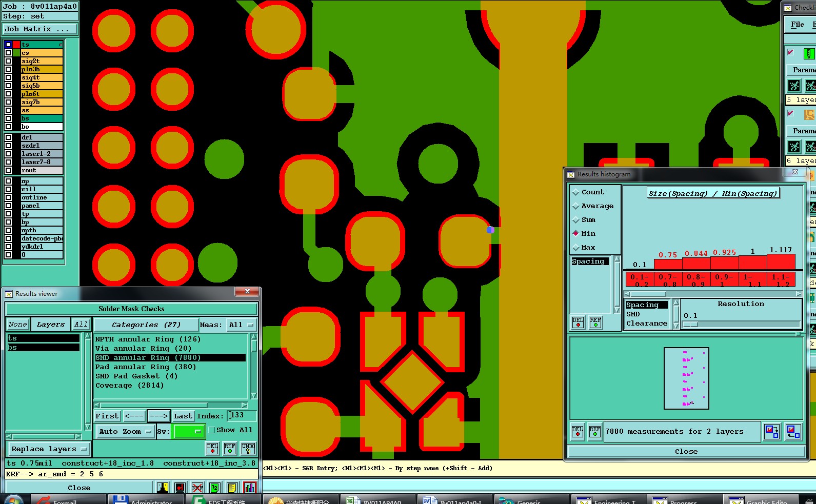Click REF icon beside measurements summary

(595, 431)
